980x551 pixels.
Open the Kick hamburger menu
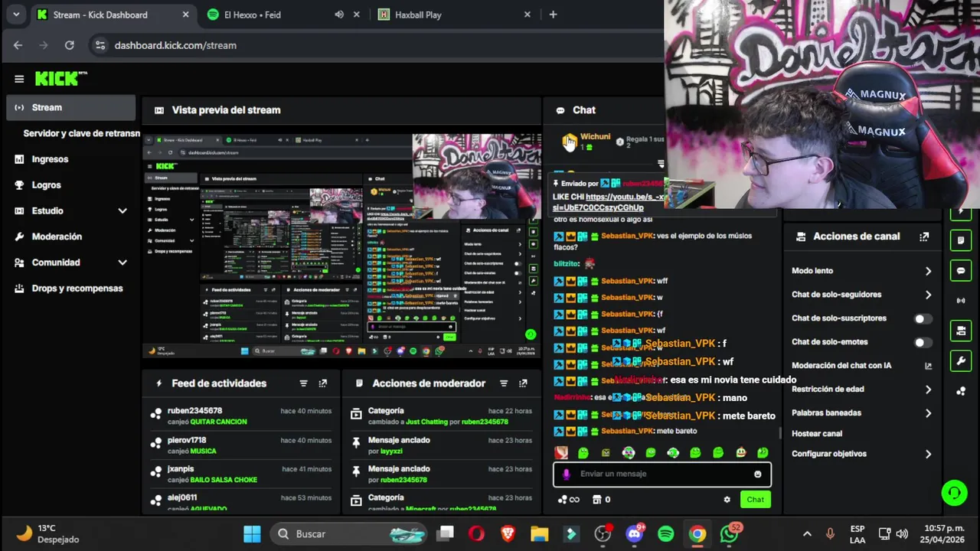tap(19, 79)
